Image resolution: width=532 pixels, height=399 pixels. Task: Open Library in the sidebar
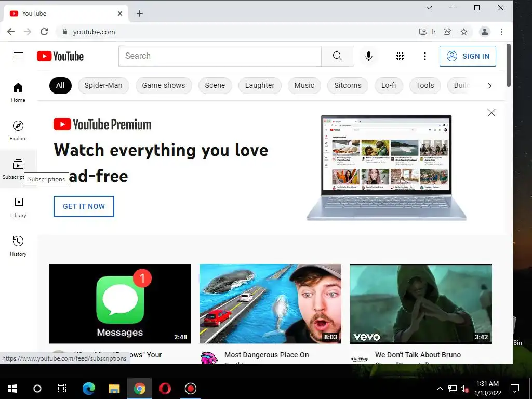18,208
